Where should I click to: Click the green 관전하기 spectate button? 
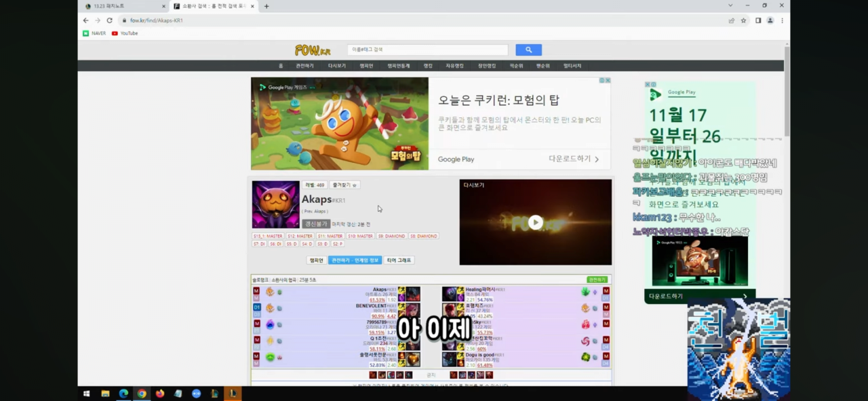click(597, 280)
